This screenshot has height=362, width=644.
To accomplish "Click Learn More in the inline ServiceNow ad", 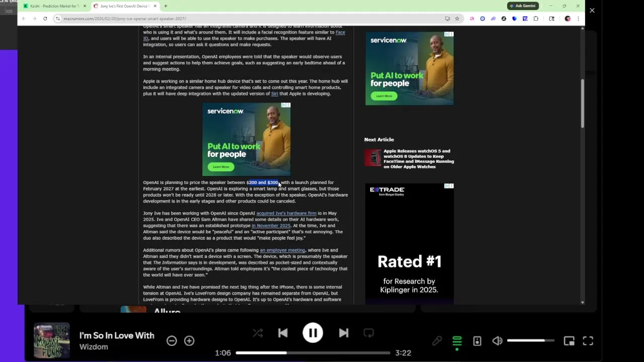I will click(221, 167).
